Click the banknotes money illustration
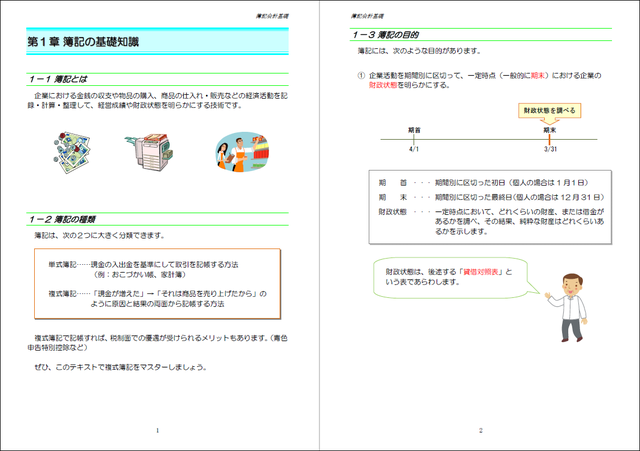Viewport: 640px width, 451px height. tap(72, 152)
